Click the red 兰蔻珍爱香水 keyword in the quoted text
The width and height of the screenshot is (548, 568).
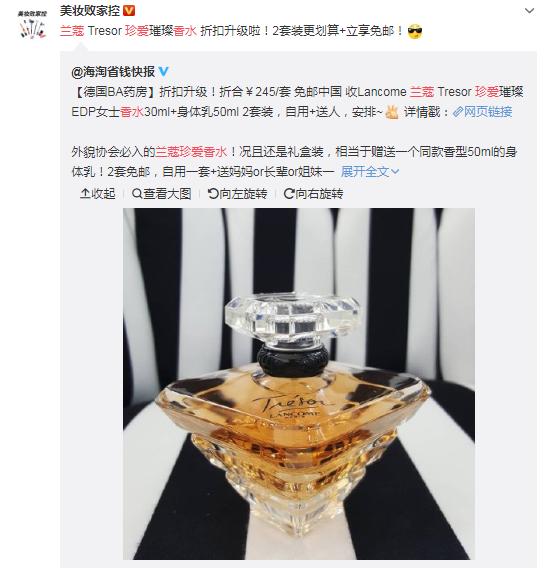[x=191, y=151]
